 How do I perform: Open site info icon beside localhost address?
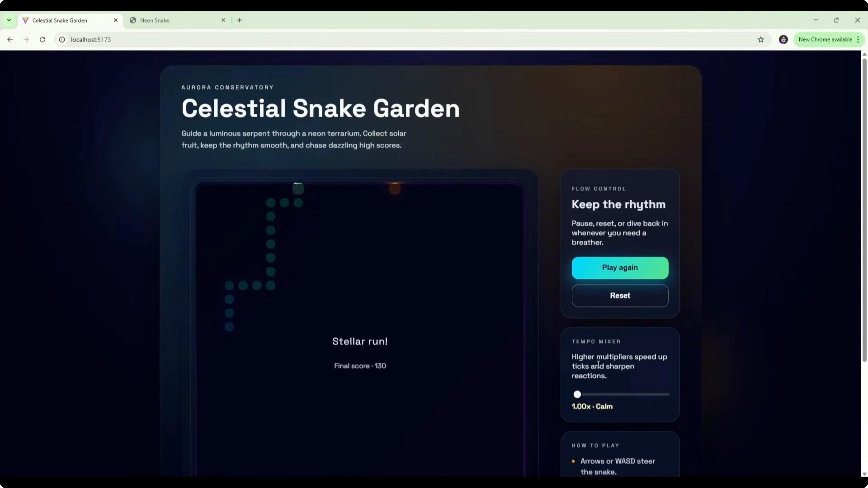pyautogui.click(x=62, y=39)
